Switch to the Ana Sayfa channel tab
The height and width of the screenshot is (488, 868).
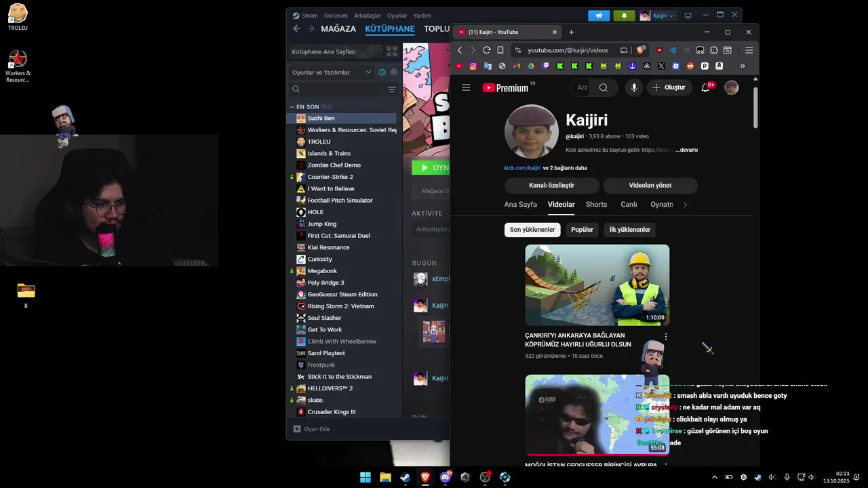click(520, 205)
